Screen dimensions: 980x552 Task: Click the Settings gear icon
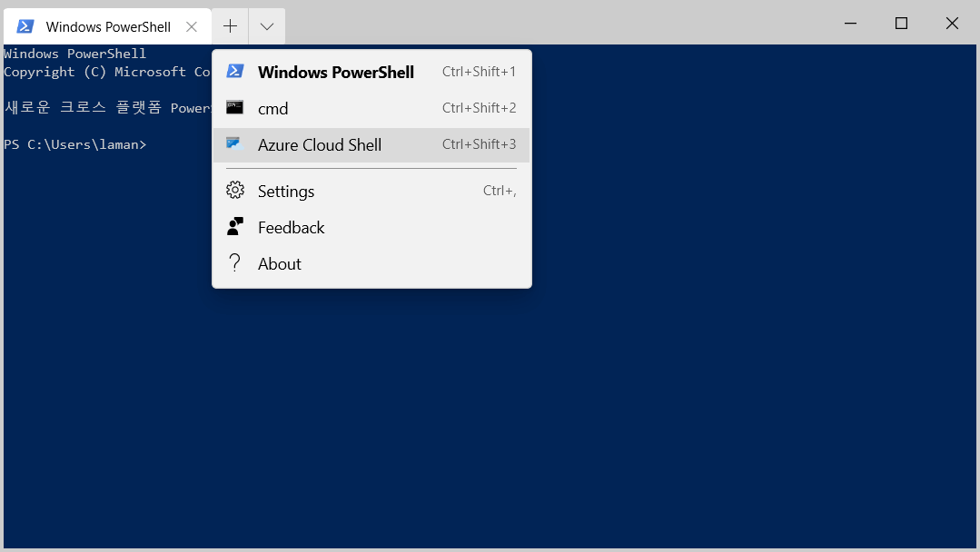[235, 191]
